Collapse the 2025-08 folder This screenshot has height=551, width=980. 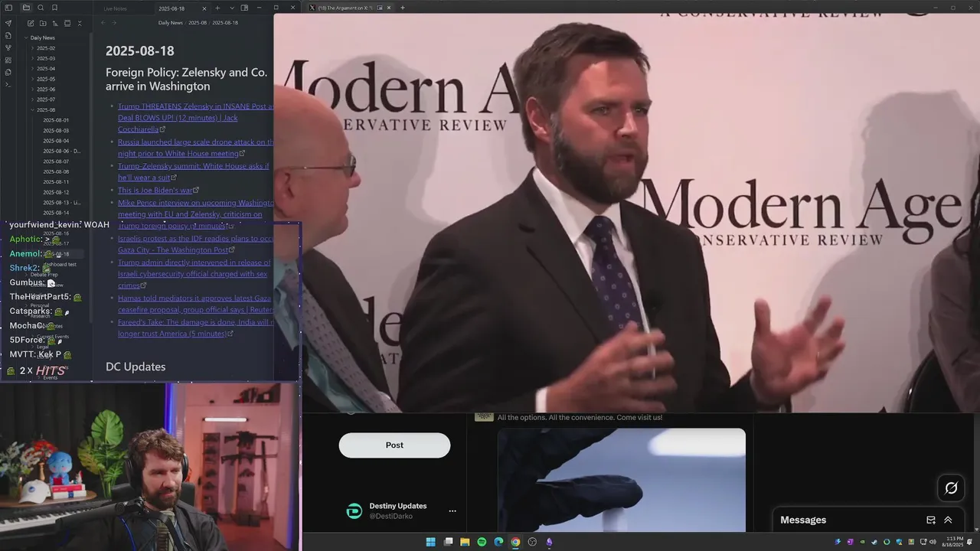[x=46, y=110]
